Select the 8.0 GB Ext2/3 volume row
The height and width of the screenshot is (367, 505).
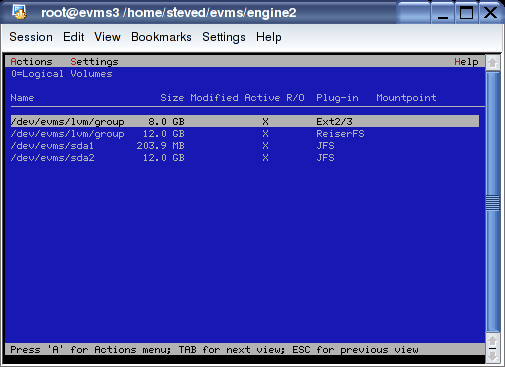245,121
